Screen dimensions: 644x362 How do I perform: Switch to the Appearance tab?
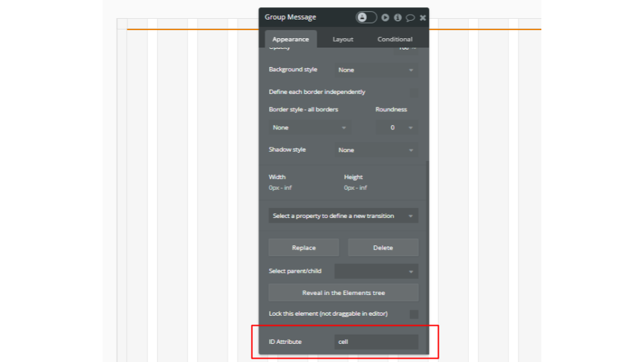pos(290,39)
